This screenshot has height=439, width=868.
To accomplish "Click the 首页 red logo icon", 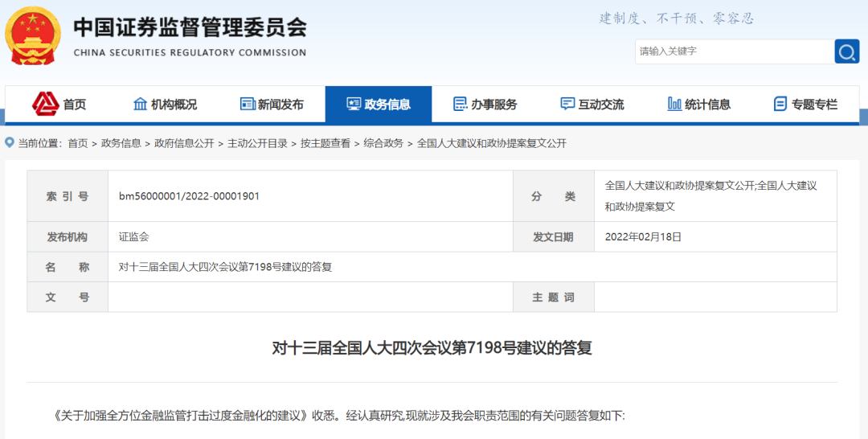I will point(45,104).
